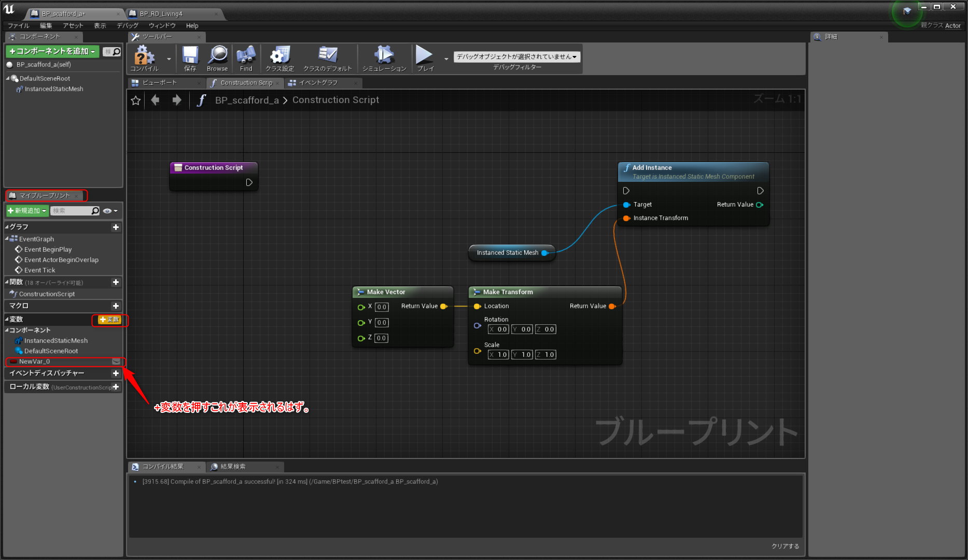Open the デバッグ menu
Viewport: 968px width, 560px height.
click(x=128, y=25)
